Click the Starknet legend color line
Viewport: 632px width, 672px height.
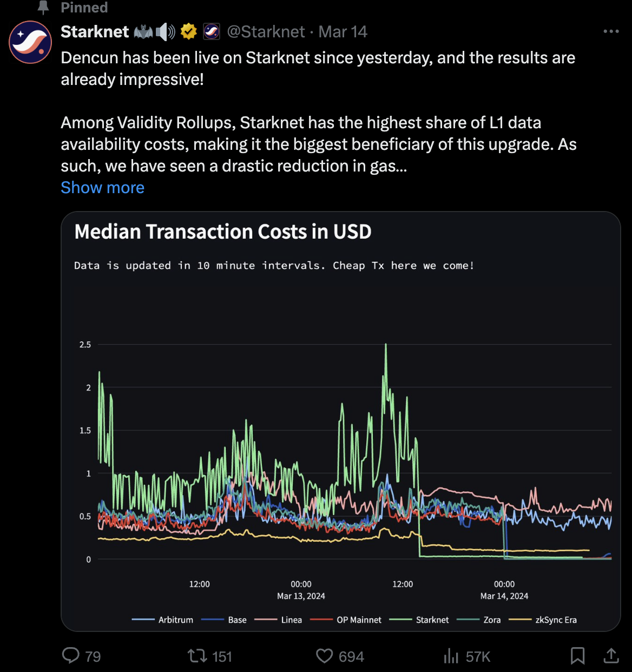[x=400, y=620]
